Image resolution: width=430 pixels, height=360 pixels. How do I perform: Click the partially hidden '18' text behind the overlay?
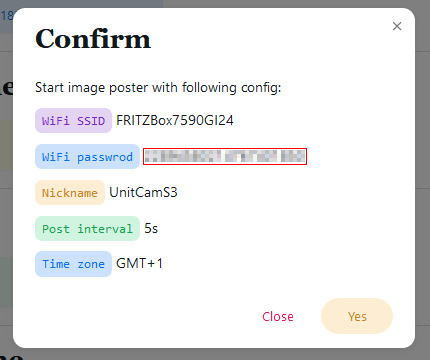pyautogui.click(x=7, y=15)
